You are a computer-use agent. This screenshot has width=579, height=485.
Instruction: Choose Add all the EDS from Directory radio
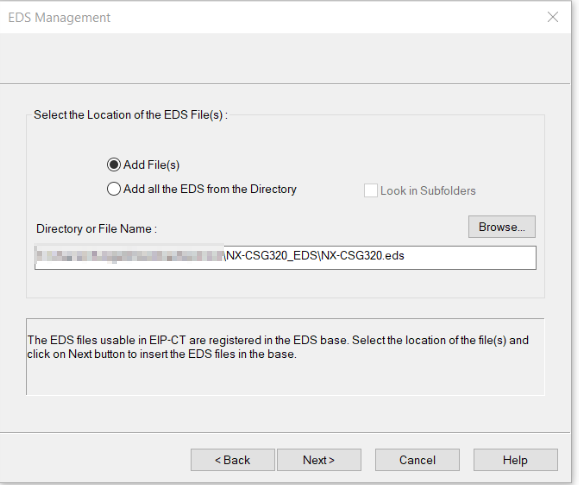click(114, 189)
